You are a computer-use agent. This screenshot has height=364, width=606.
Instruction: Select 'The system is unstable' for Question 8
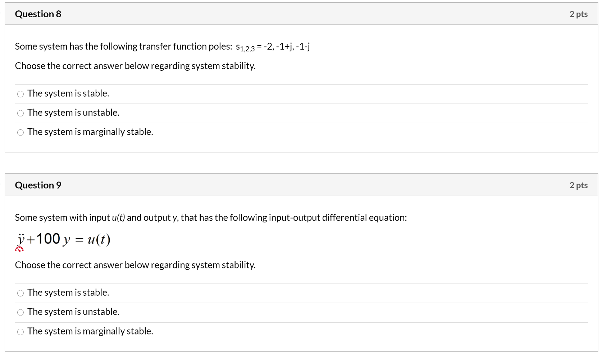pos(20,113)
